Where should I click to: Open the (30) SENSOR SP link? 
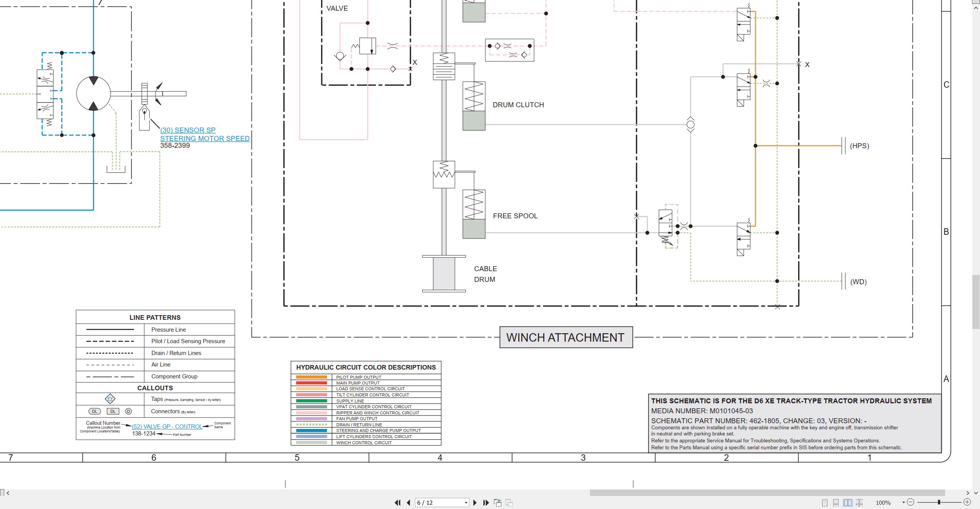[188, 130]
